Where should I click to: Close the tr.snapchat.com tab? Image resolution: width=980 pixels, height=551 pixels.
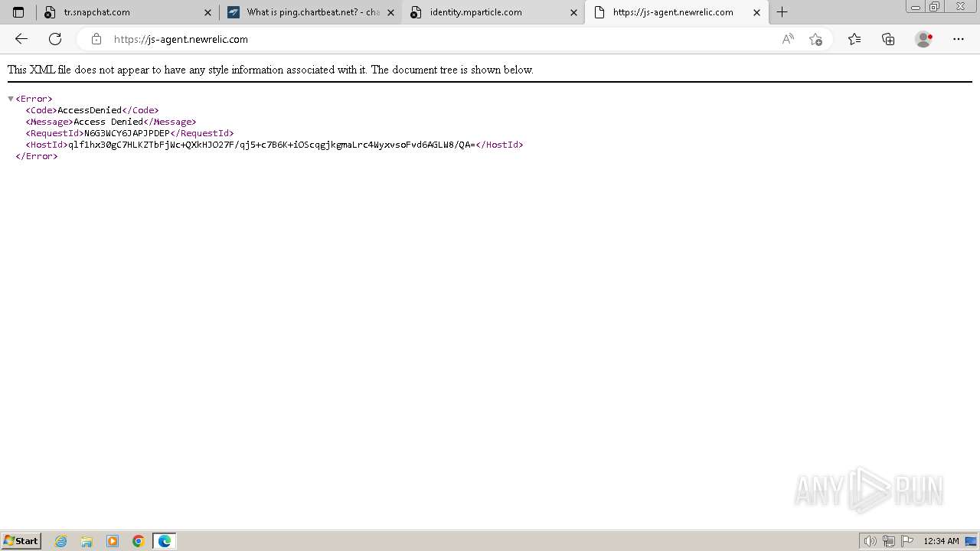[207, 12]
